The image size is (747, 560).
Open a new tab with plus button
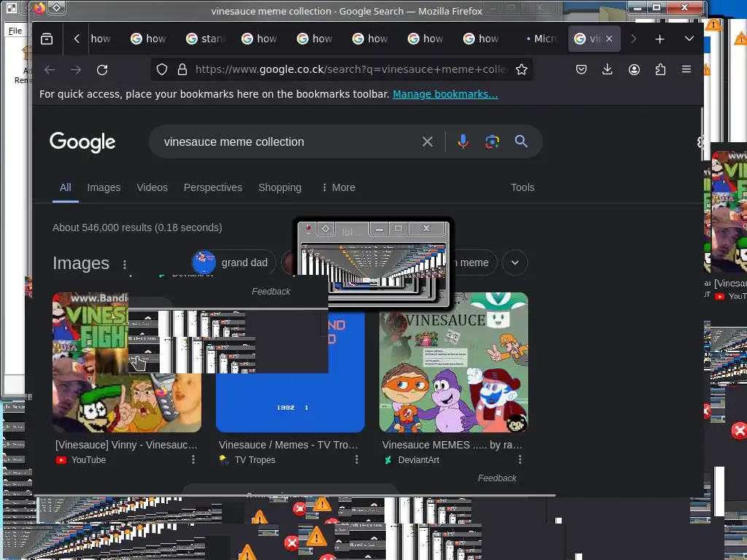[x=659, y=39]
